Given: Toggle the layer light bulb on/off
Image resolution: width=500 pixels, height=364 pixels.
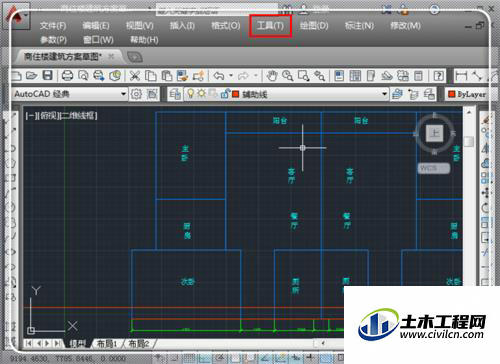Looking at the screenshot, I should click(x=190, y=94).
